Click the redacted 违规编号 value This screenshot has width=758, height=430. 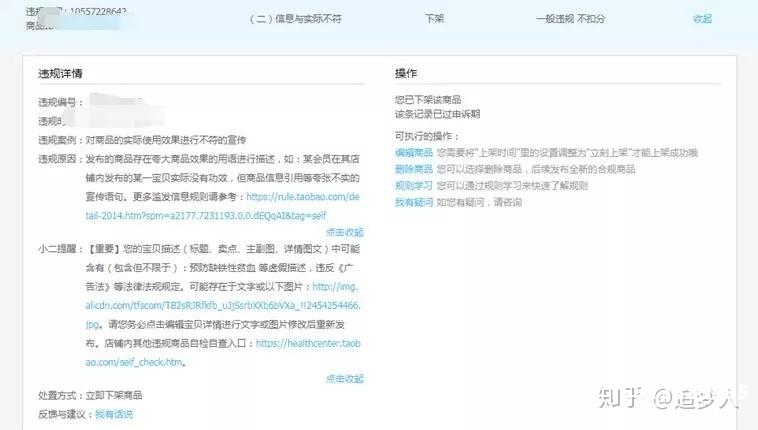pyautogui.click(x=120, y=102)
